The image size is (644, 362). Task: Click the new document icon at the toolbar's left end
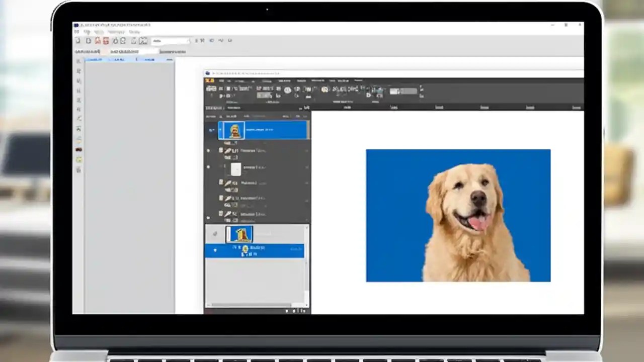pyautogui.click(x=78, y=41)
